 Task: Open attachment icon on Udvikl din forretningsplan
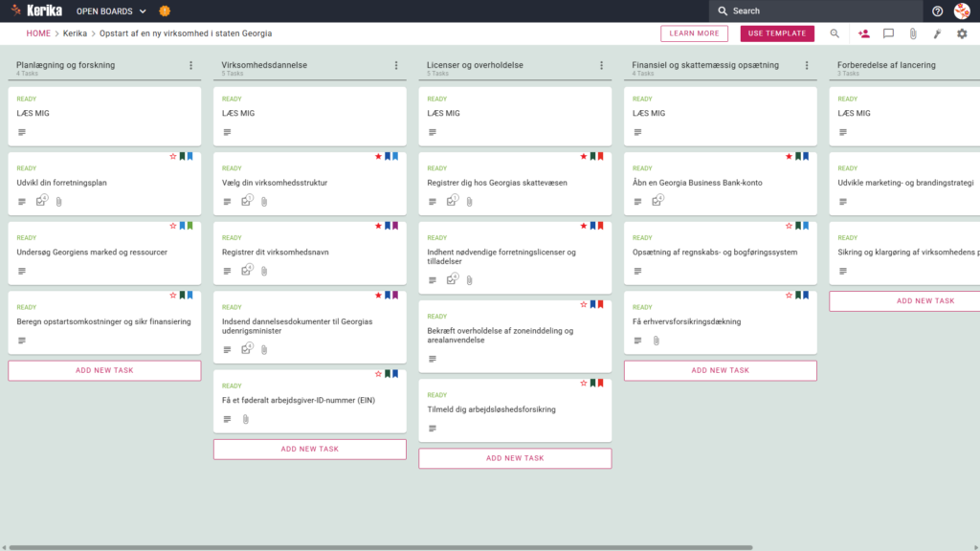[x=58, y=202]
